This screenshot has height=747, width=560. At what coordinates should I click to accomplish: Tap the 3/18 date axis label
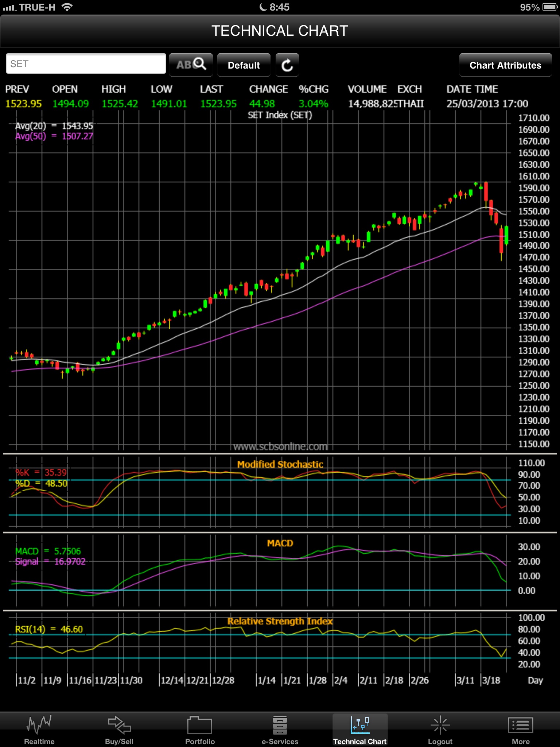pos(491,680)
